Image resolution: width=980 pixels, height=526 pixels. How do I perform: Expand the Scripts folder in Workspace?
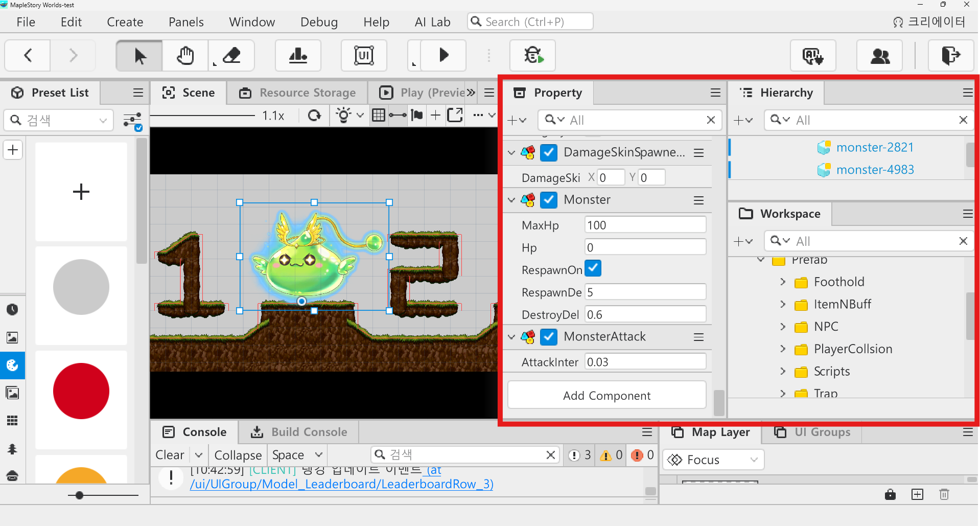pyautogui.click(x=783, y=371)
